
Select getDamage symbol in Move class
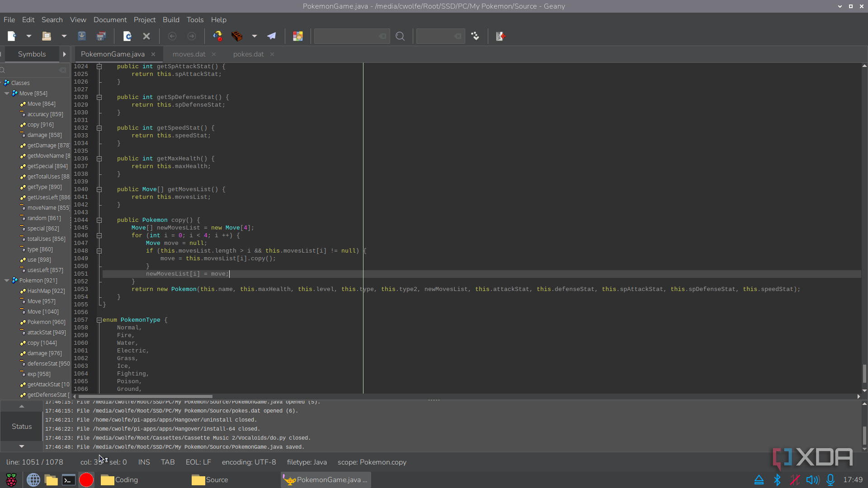48,145
